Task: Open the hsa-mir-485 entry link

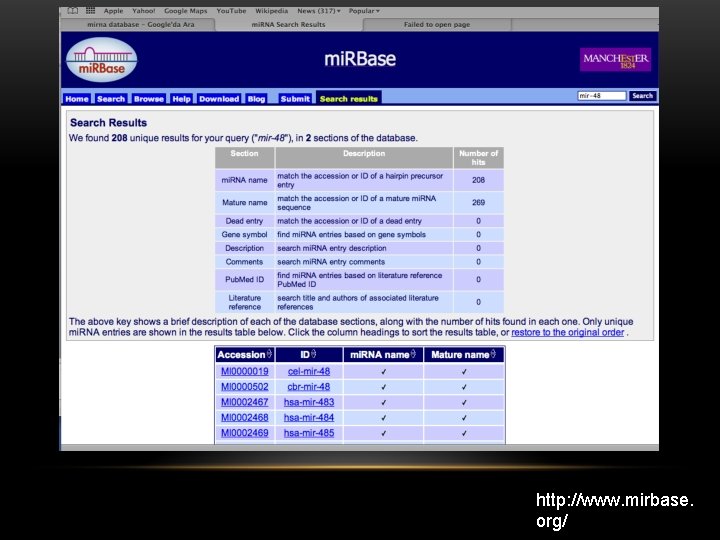Action: click(x=309, y=433)
